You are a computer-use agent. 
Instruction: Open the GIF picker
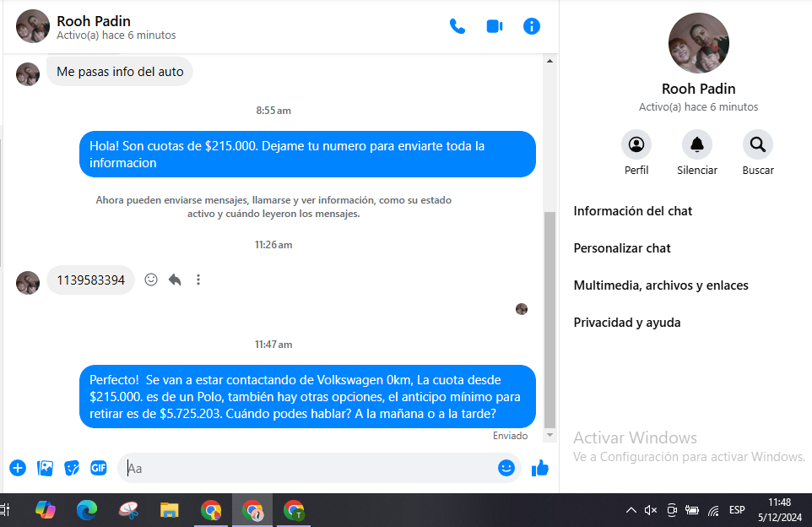(99, 468)
